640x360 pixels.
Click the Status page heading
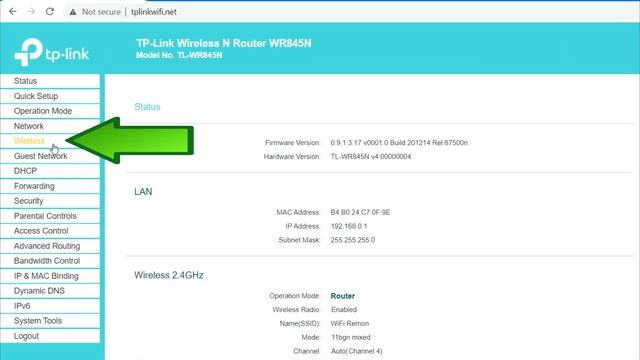147,107
